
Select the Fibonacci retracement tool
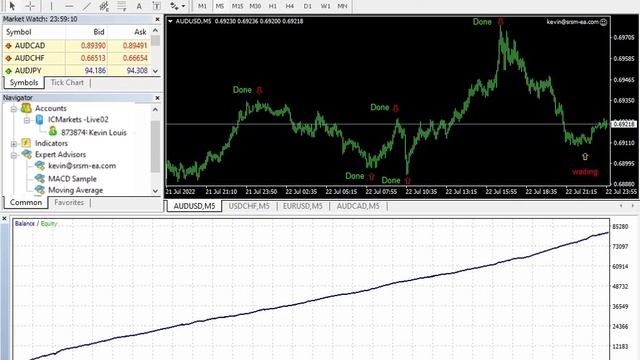pos(122,6)
